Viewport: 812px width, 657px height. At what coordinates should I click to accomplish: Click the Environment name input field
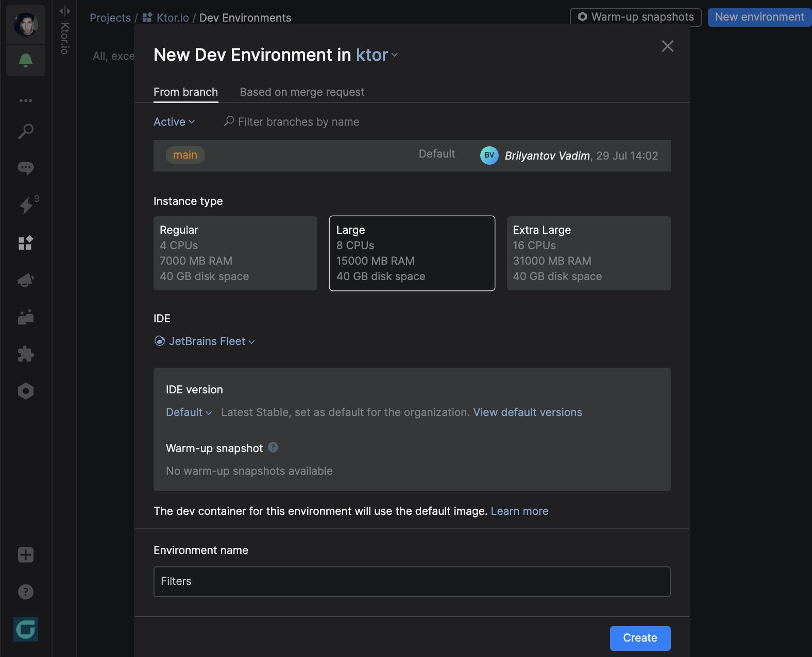coord(412,582)
